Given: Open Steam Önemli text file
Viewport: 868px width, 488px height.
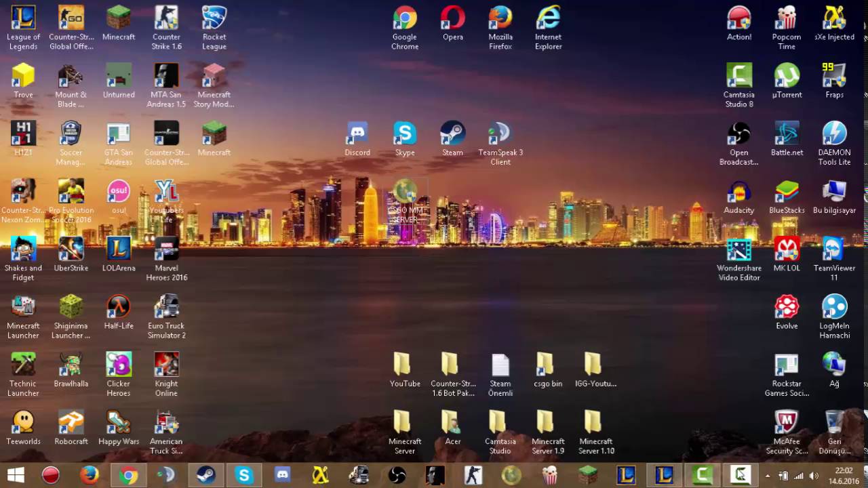Looking at the screenshot, I should tap(500, 373).
